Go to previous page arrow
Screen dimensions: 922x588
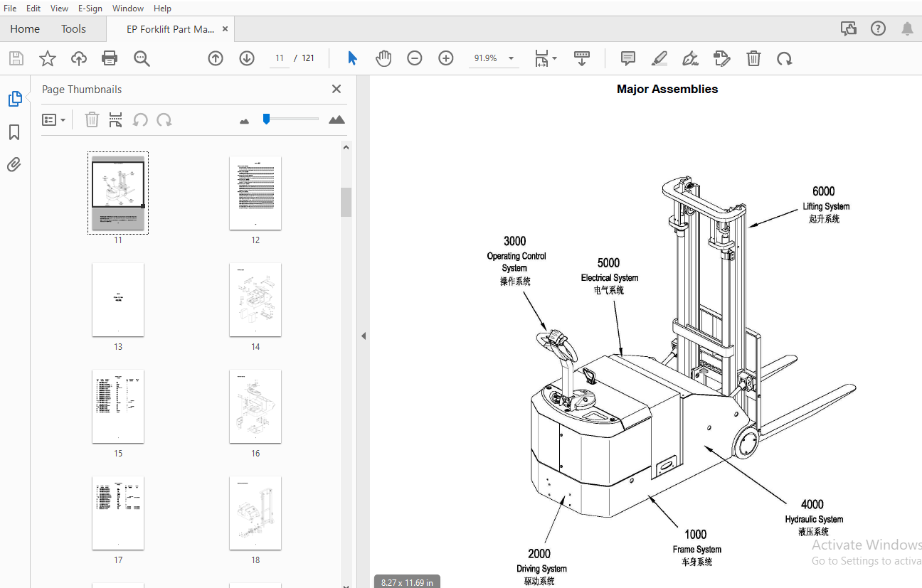(216, 58)
